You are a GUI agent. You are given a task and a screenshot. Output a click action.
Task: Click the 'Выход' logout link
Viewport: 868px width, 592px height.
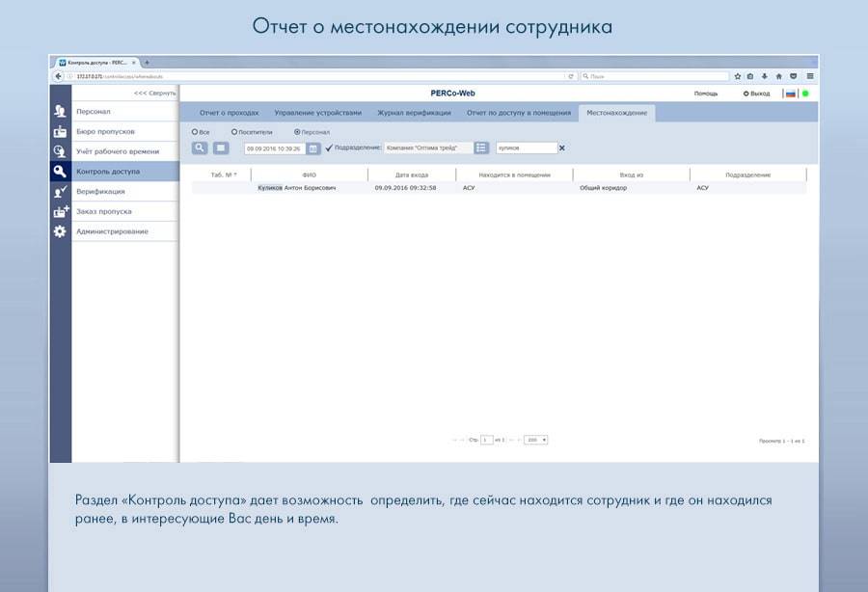tap(757, 94)
